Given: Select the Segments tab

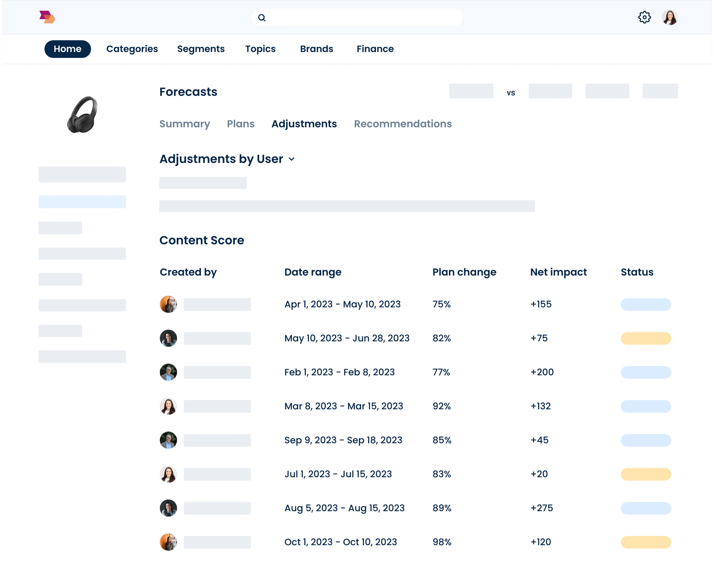Looking at the screenshot, I should pyautogui.click(x=201, y=49).
